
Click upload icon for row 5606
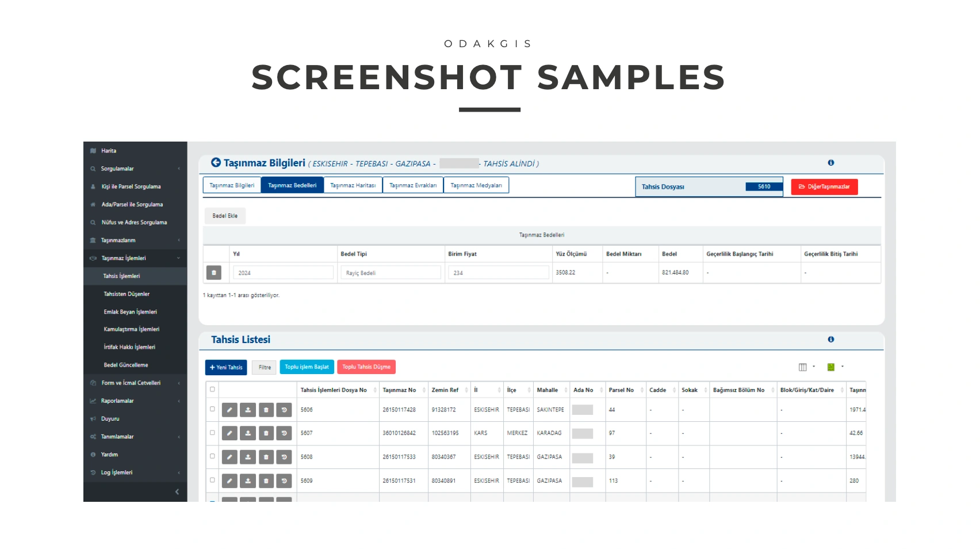coord(248,410)
